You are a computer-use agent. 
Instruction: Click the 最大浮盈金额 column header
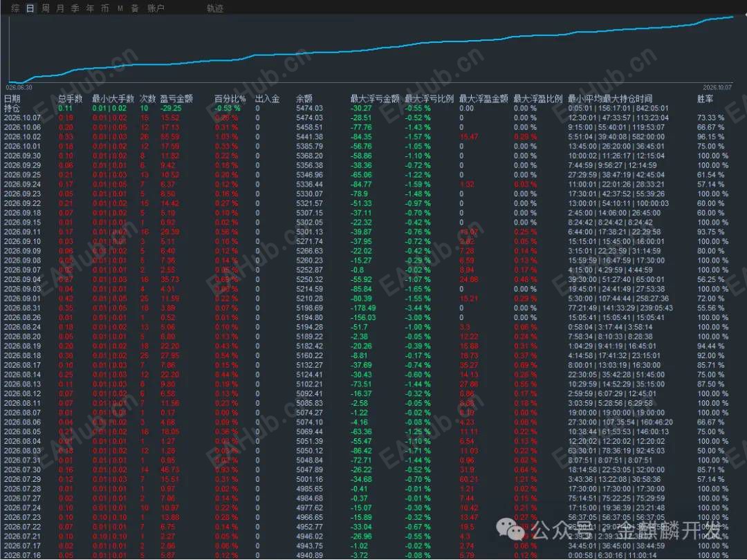point(483,99)
